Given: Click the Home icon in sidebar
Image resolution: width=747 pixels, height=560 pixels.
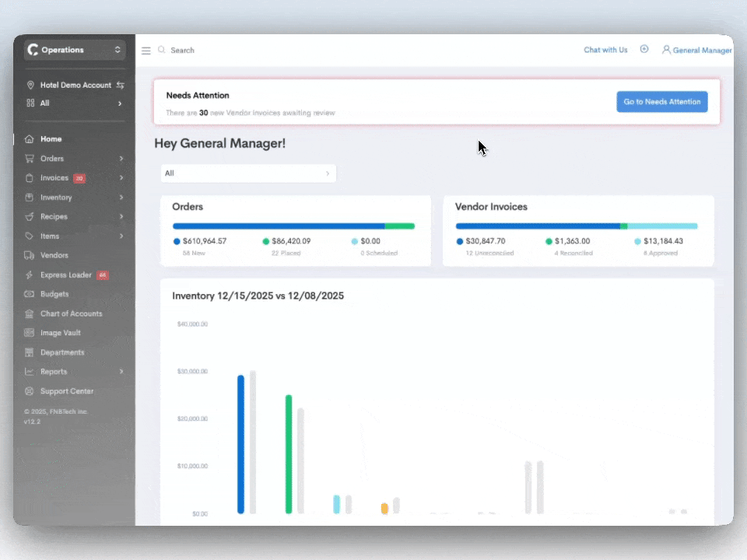Looking at the screenshot, I should pos(30,139).
